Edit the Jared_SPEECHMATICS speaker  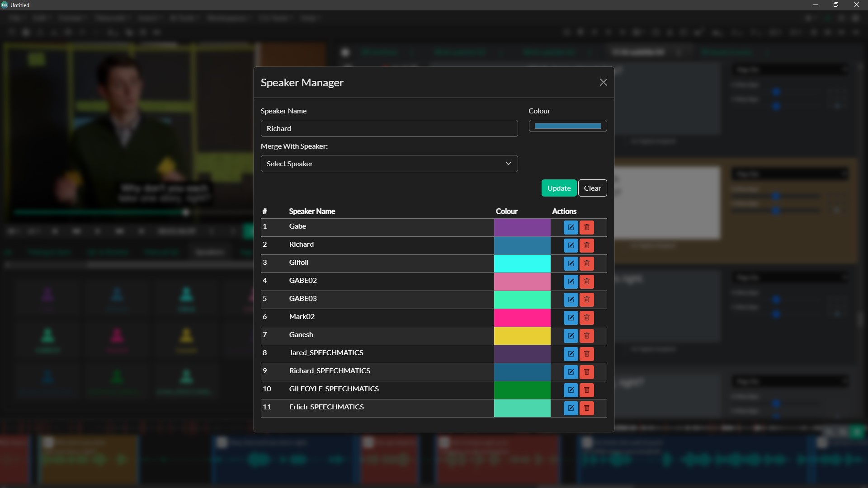pos(571,354)
